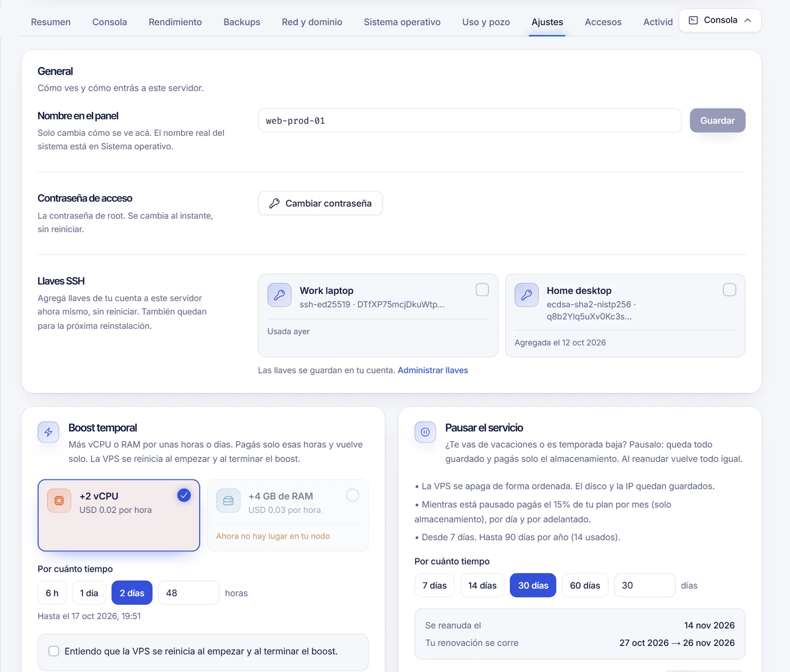Check the Work laptop SSH key checkbox
This screenshot has height=672, width=790.
(x=482, y=290)
